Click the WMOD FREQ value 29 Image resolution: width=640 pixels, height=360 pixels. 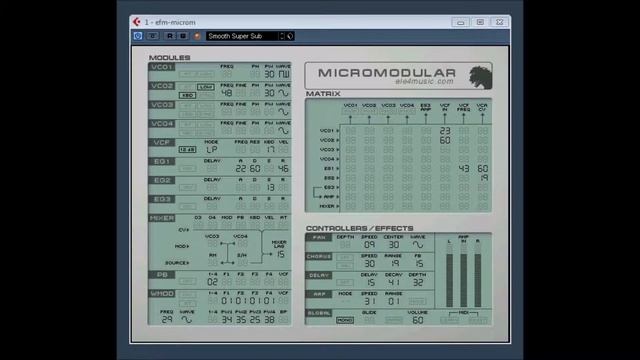pos(167,320)
